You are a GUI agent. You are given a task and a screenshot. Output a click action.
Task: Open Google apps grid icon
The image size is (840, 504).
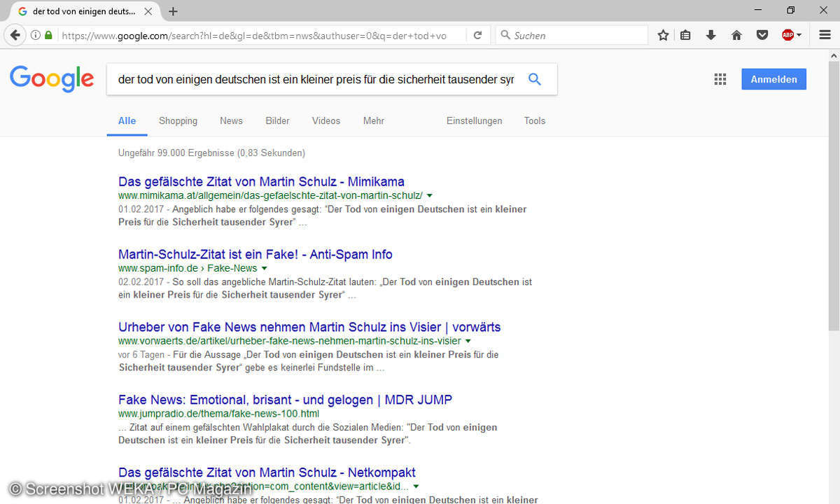[720, 79]
